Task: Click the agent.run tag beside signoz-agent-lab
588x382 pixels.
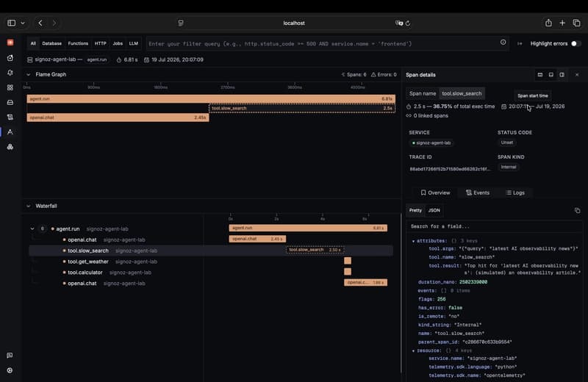Action: point(97,60)
